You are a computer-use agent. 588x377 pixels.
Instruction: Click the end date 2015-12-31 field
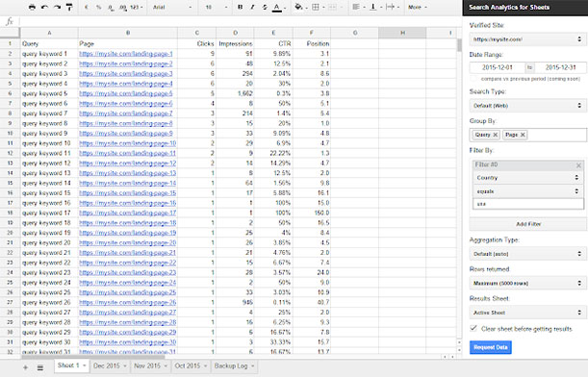pos(560,67)
